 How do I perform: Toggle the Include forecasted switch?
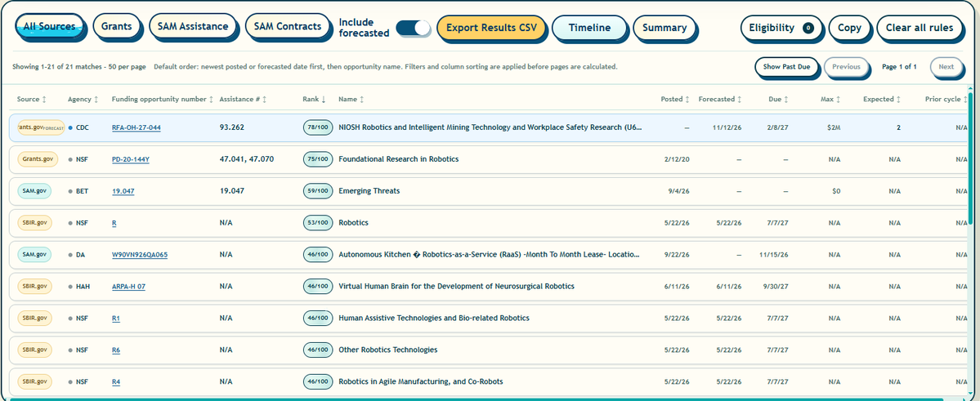point(413,28)
